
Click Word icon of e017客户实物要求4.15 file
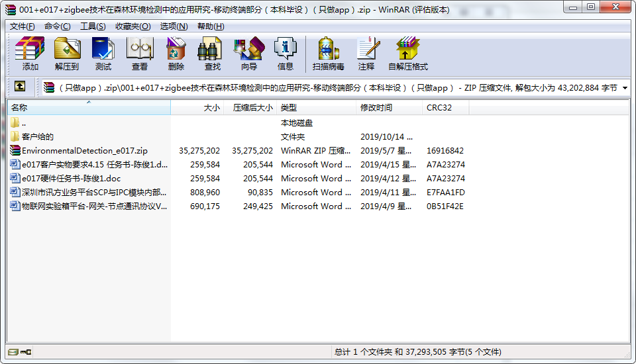(15, 164)
